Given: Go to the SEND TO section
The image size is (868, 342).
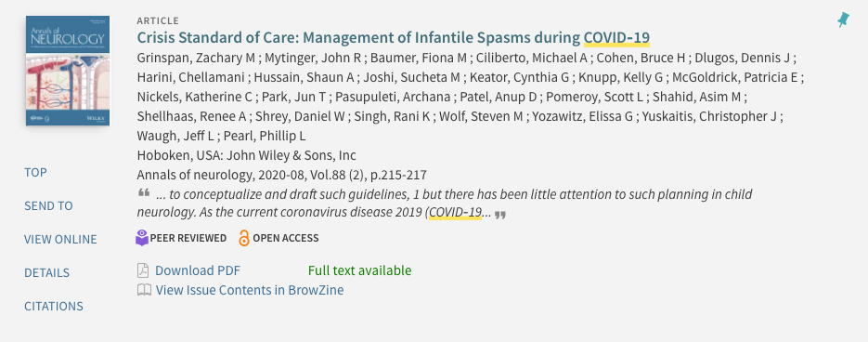Looking at the screenshot, I should coord(48,205).
